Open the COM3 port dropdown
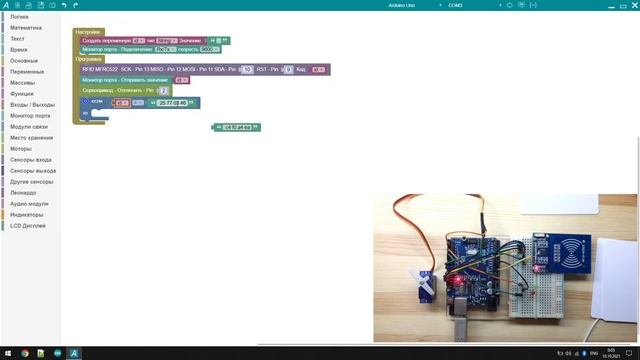The height and width of the screenshot is (360, 640). [474, 5]
